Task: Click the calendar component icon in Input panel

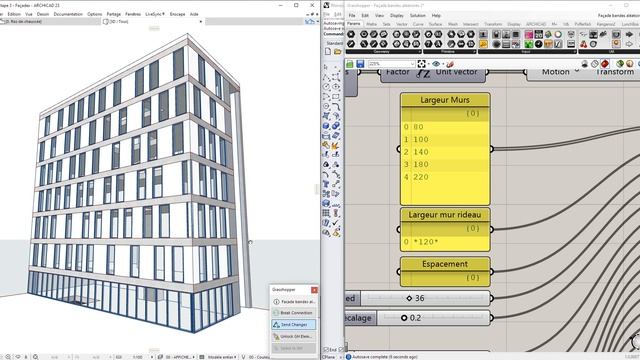Action: click(x=538, y=34)
